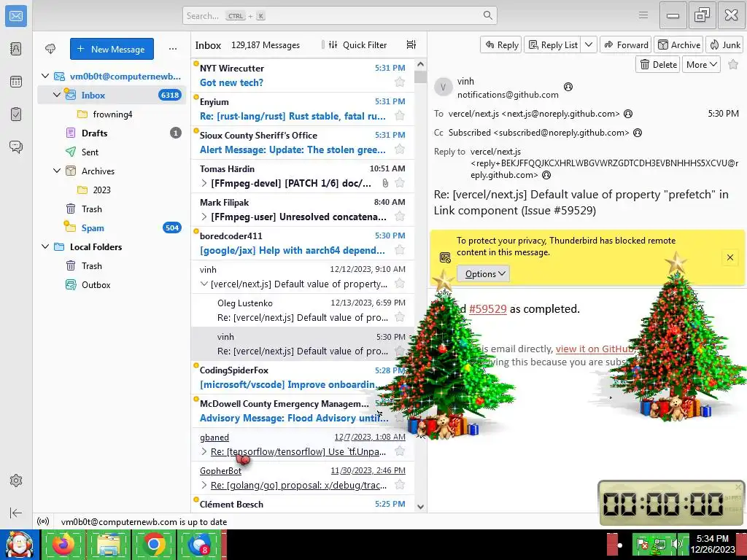This screenshot has width=747, height=560.
Task: Open the Chat space
Action: [16, 147]
